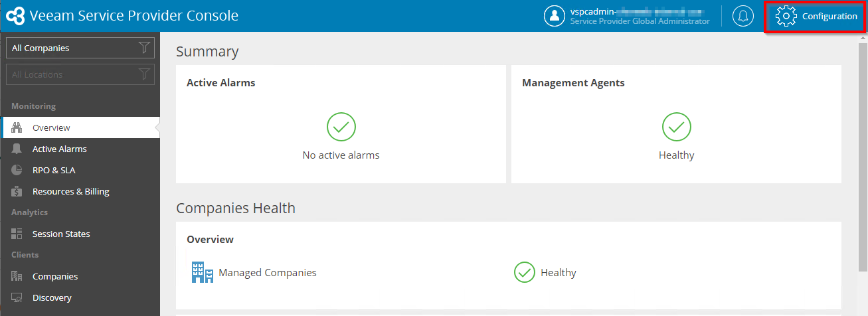868x316 pixels.
Task: Click the funnel icon in All Locations
Action: pyautogui.click(x=144, y=74)
